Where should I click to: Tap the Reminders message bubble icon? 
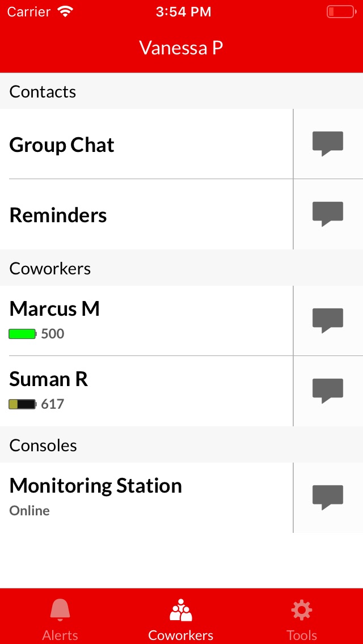point(328,214)
